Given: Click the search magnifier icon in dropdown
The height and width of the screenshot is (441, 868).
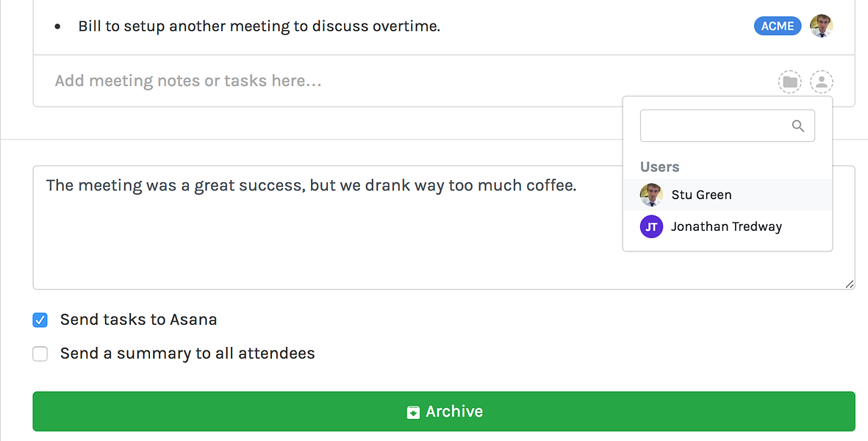Looking at the screenshot, I should [x=798, y=126].
